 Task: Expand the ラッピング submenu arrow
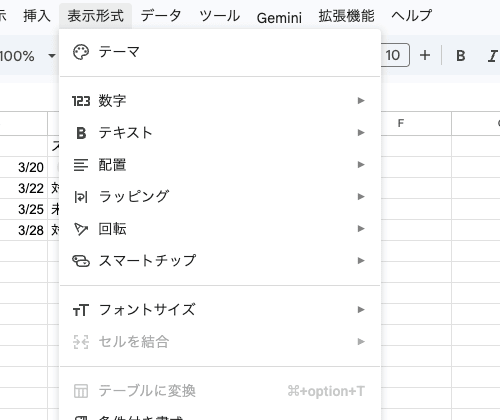(x=361, y=197)
